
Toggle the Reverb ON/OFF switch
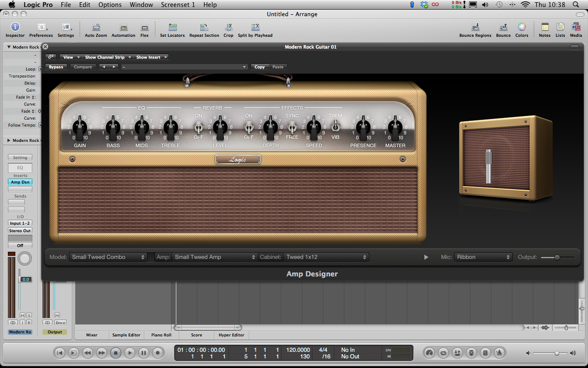198,127
